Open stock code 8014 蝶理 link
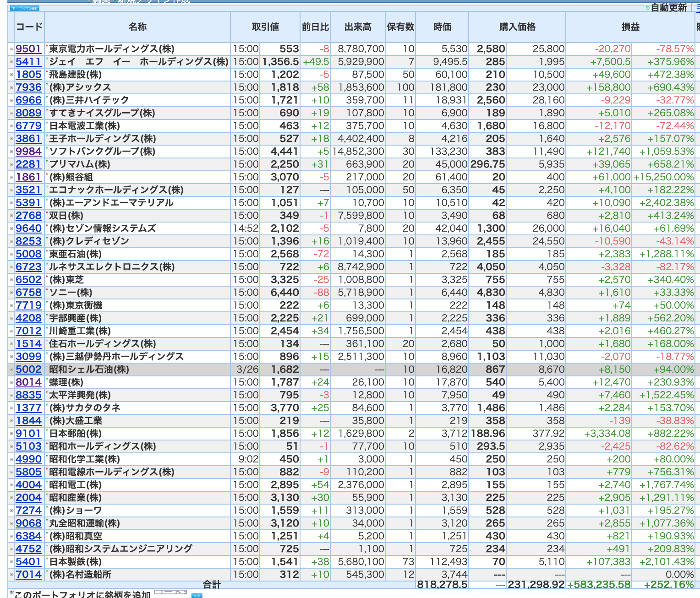The width and height of the screenshot is (700, 598). 28,382
